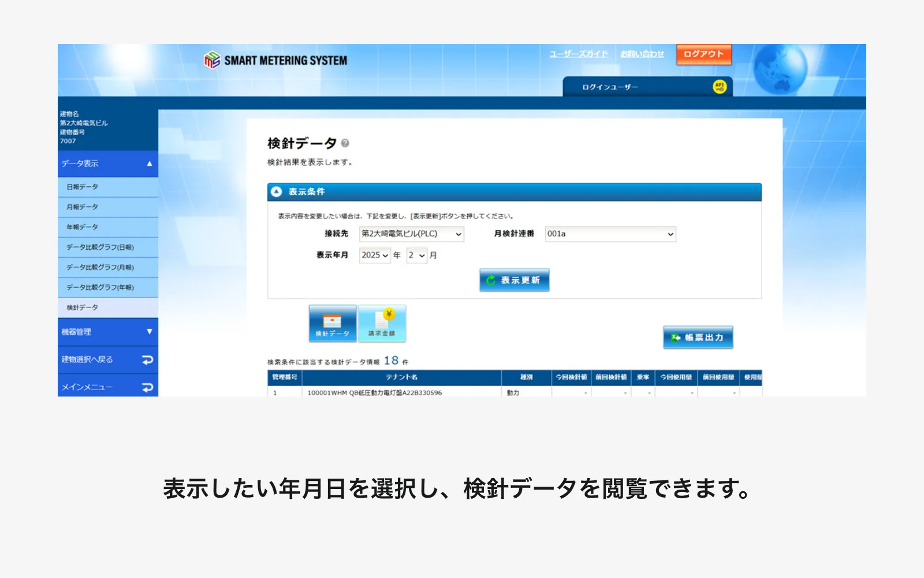
Task: Expand the 機器管理 sidebar section
Action: (x=149, y=332)
